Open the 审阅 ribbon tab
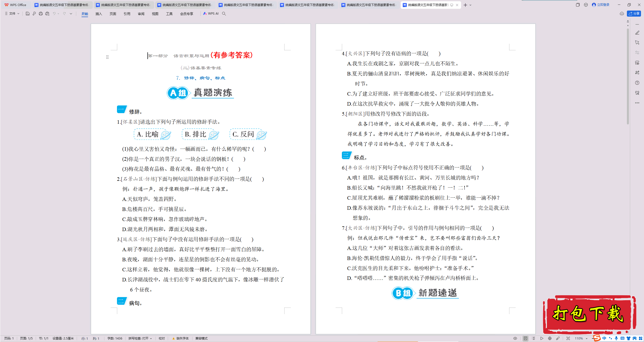This screenshot has width=644, height=342. [x=141, y=14]
